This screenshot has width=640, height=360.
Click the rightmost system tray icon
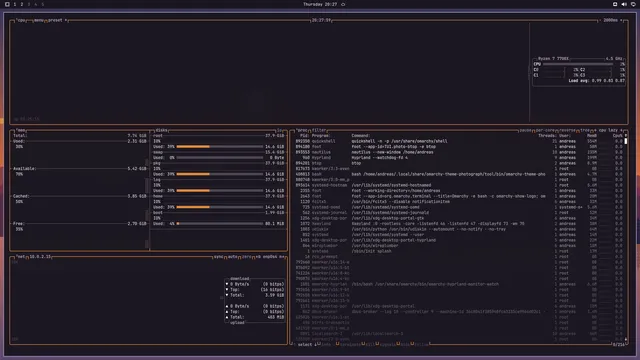coord(633,4)
